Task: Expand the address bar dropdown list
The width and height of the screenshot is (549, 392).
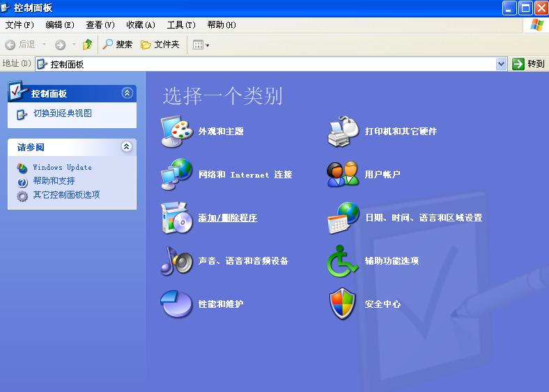Action: click(x=502, y=64)
